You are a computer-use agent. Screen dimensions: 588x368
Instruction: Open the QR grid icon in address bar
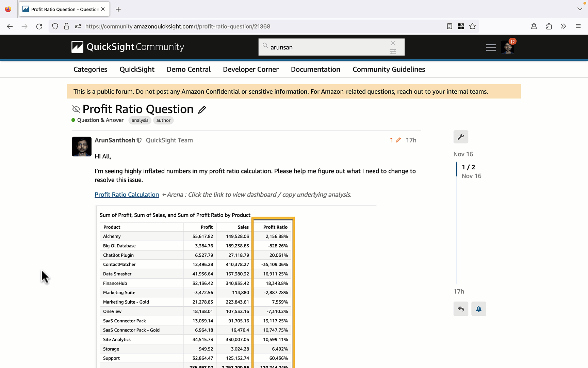click(x=461, y=26)
